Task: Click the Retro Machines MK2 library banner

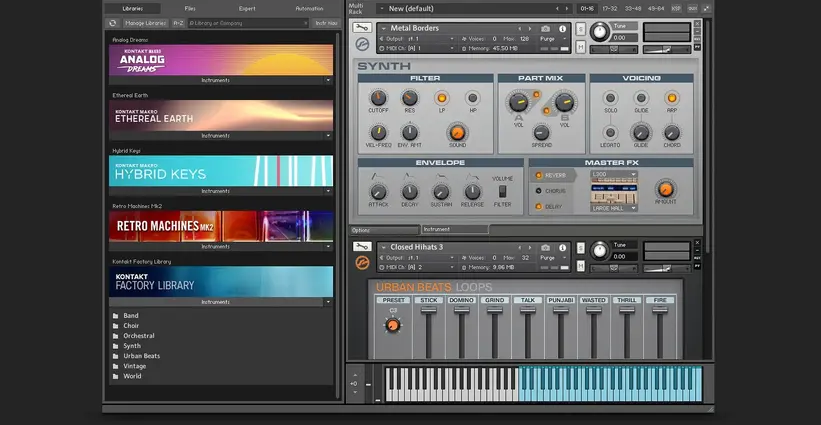Action: [x=221, y=226]
